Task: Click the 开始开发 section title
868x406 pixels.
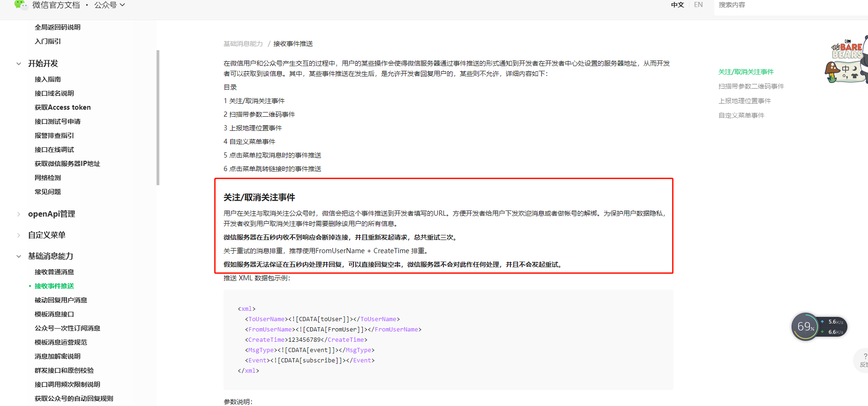Action: (43, 64)
